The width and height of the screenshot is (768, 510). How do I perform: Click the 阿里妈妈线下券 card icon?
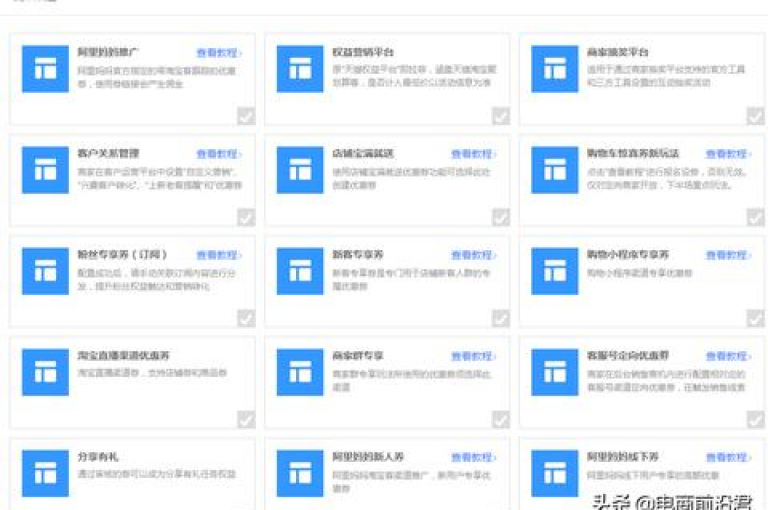554,473
